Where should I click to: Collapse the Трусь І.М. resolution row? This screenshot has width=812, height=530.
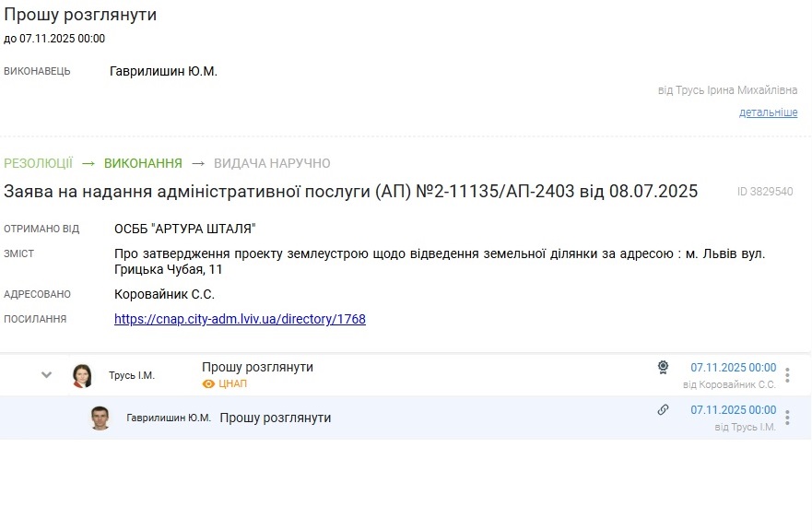(x=47, y=375)
